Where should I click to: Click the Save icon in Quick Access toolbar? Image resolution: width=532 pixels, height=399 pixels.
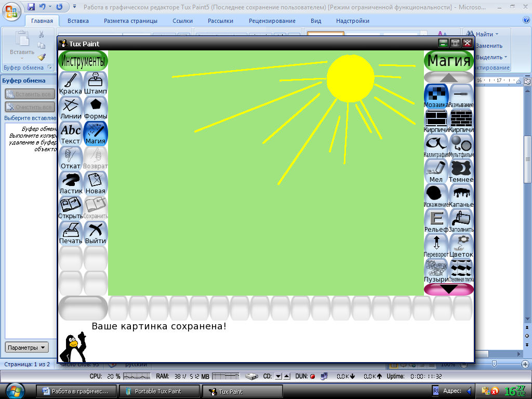pos(31,6)
